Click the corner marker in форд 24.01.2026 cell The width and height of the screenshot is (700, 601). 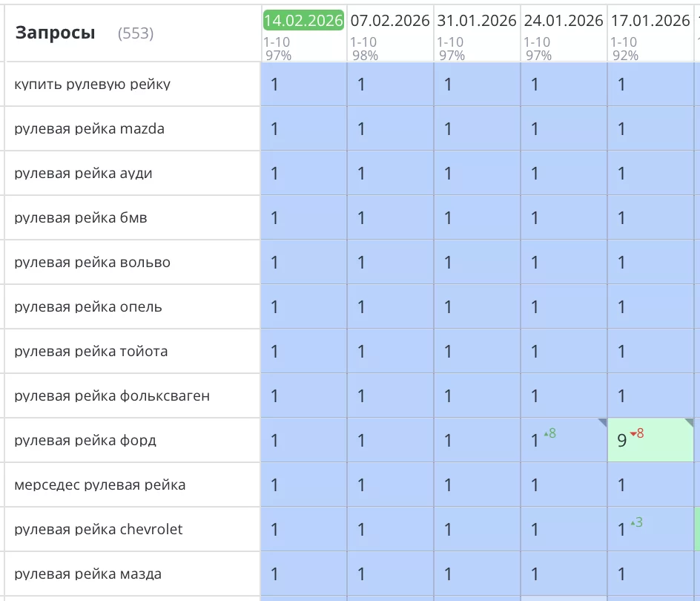point(601,423)
